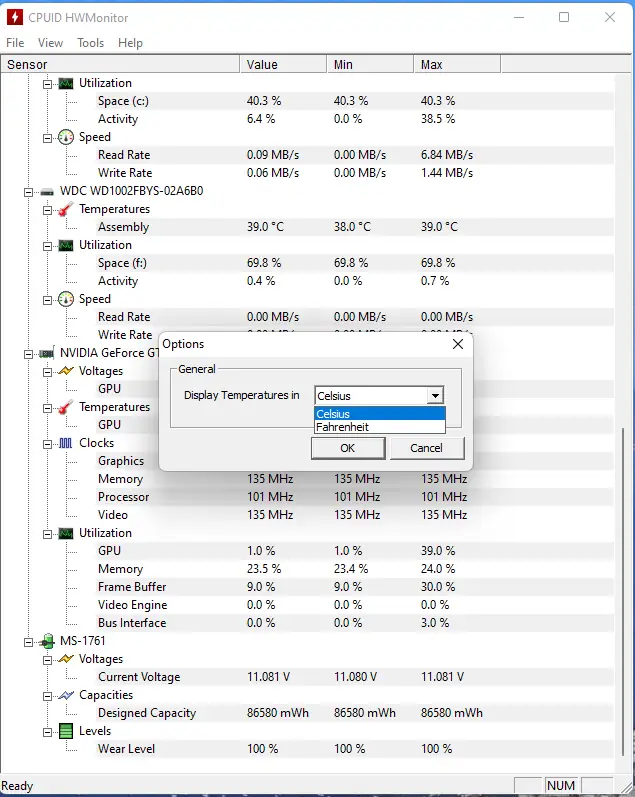Click the WDC WD1002FBYS hard drive icon
635x797 pixels.
pyautogui.click(x=47, y=192)
